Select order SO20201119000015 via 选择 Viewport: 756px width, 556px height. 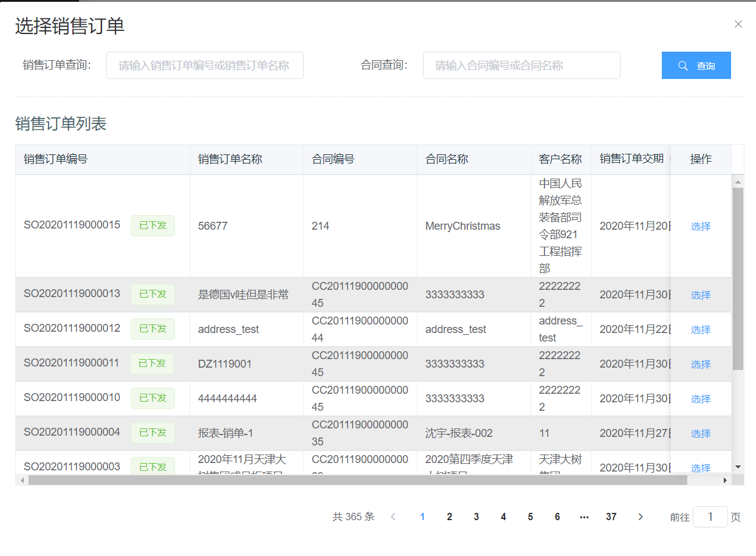700,226
